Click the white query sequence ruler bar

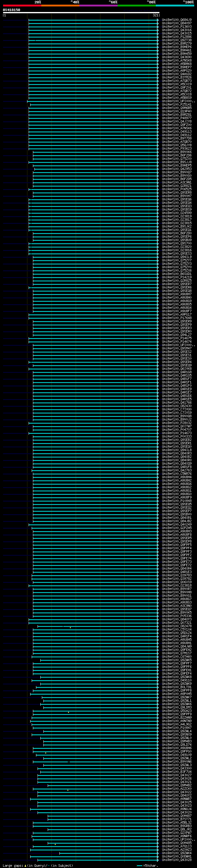coord(81,13)
